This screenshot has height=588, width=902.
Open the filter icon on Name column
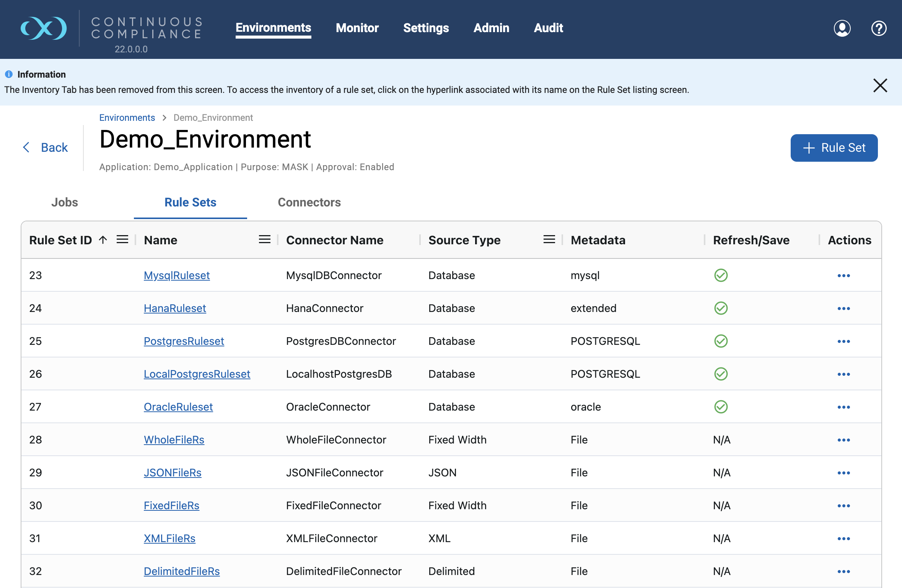click(x=264, y=239)
